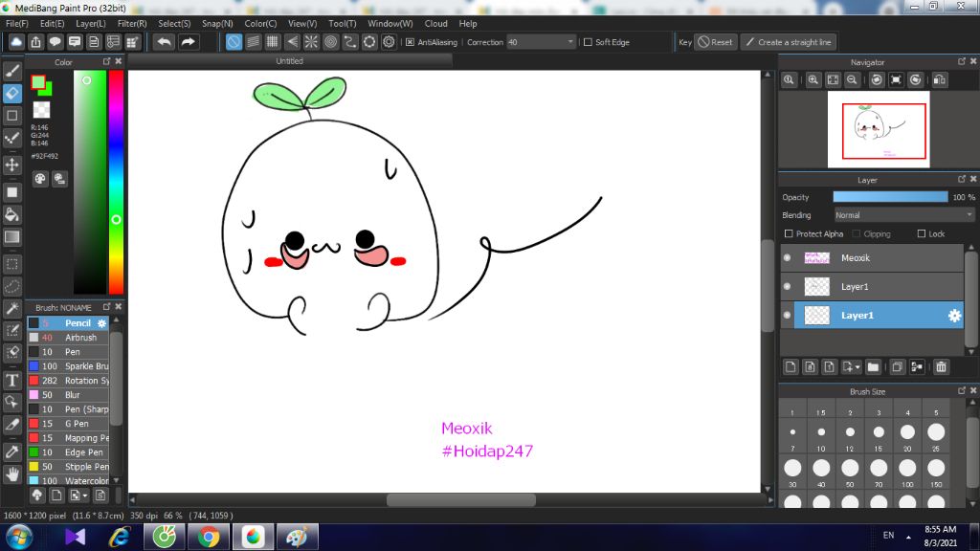Select the Eraser tool in the left toolbar
The image size is (980, 551).
[x=12, y=94]
